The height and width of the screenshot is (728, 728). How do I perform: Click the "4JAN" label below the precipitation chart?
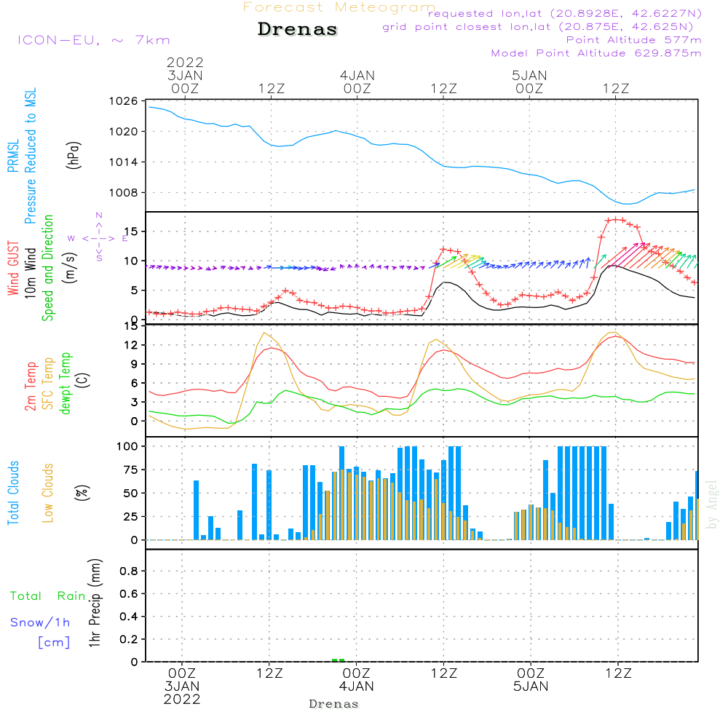point(357,687)
